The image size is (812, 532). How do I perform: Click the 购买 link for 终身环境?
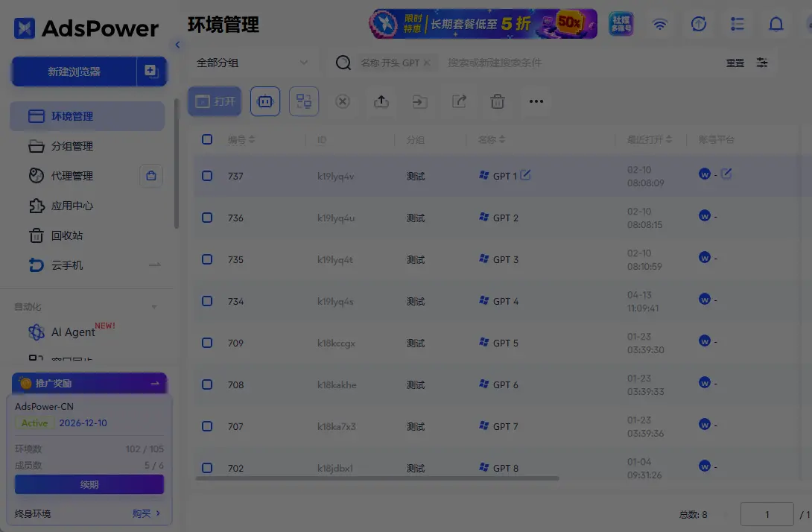tap(146, 513)
